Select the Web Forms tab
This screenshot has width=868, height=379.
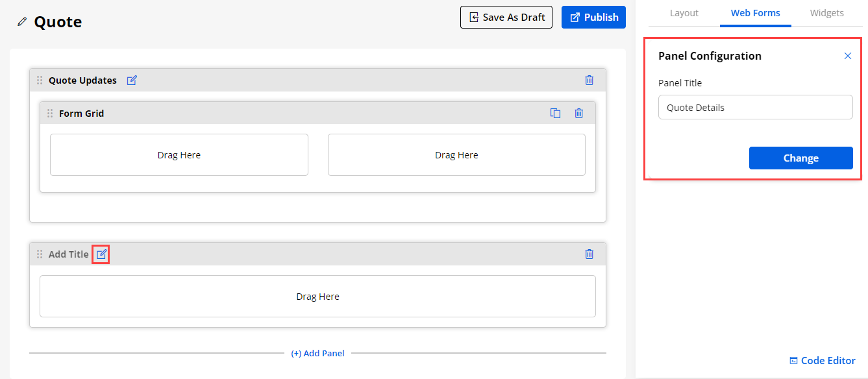pyautogui.click(x=755, y=13)
